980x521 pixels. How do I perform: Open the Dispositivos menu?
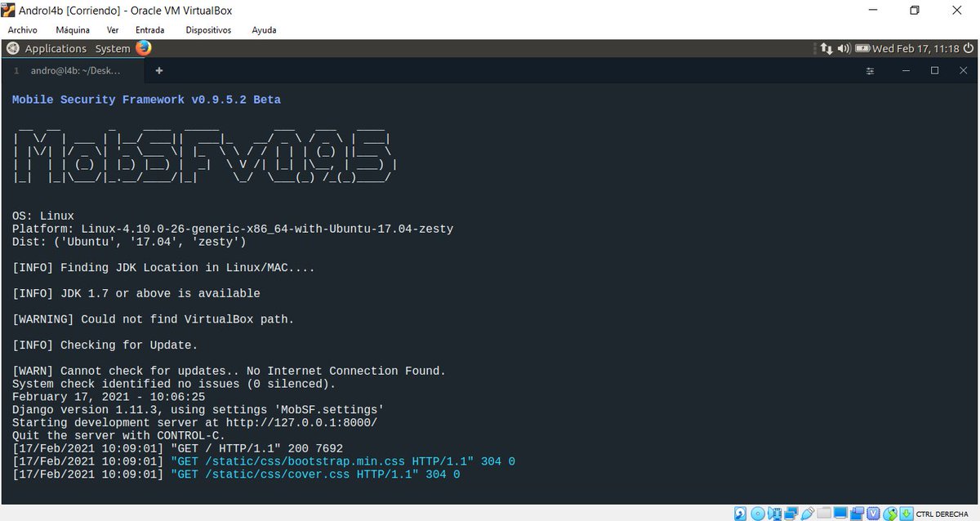pos(208,30)
